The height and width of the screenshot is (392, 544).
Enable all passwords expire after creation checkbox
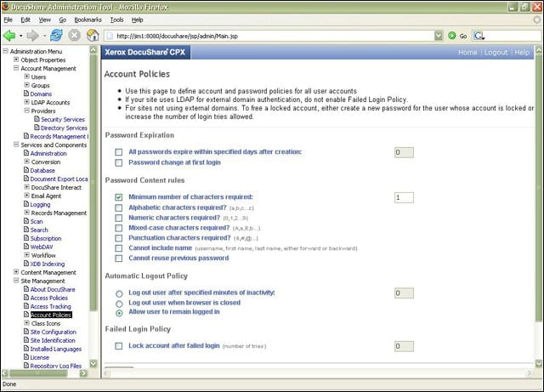(119, 152)
